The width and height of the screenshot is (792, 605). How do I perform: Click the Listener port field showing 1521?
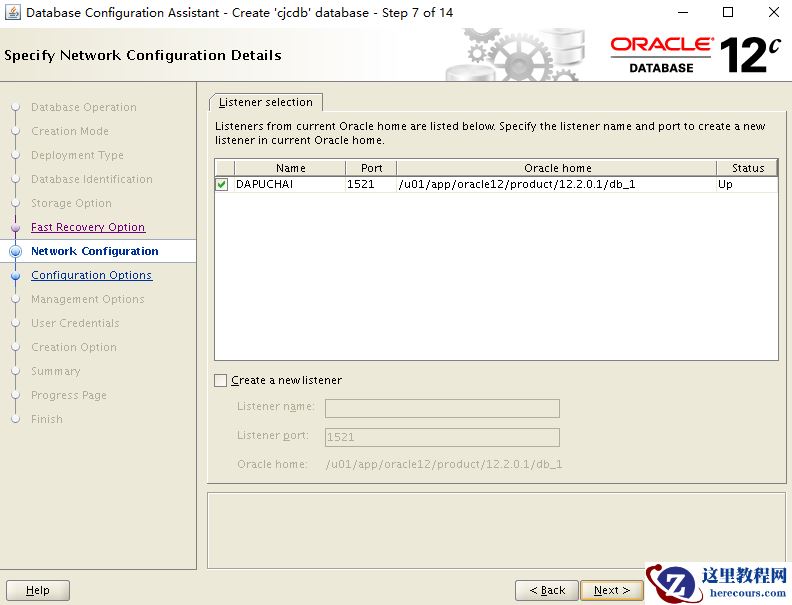point(442,437)
